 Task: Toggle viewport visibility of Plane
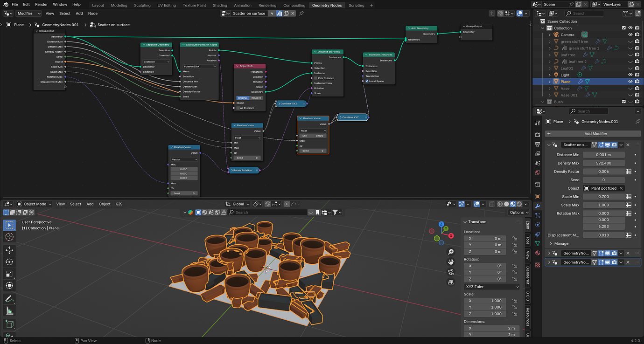[630, 82]
